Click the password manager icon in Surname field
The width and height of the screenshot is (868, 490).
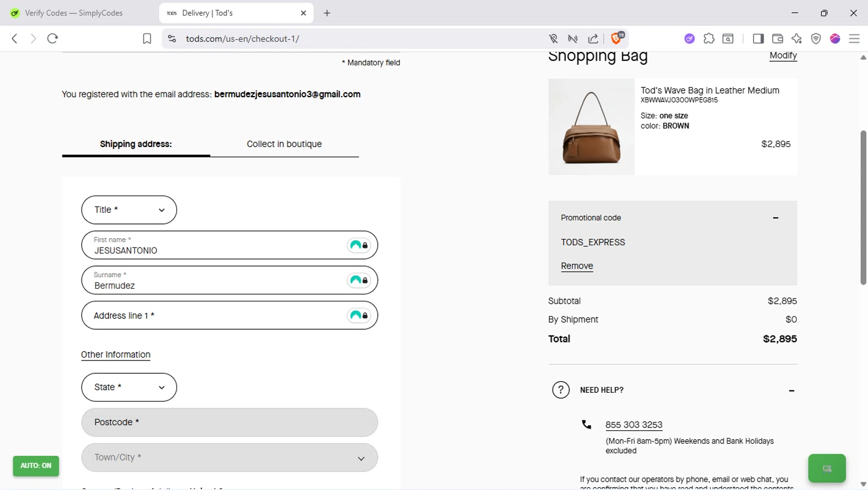pos(359,280)
